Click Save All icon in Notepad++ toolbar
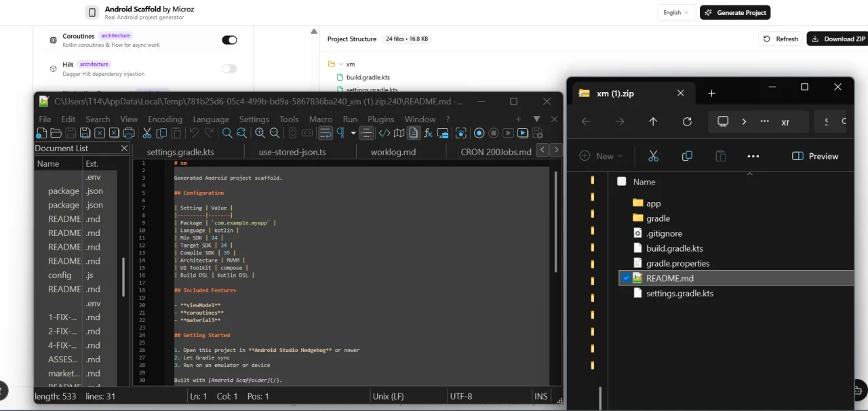Image resolution: width=868 pixels, height=411 pixels. tap(85, 133)
